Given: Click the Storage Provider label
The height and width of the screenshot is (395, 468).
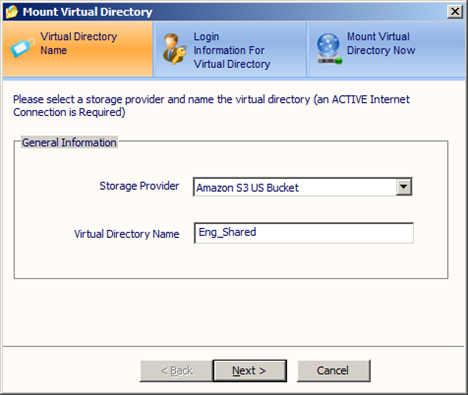Looking at the screenshot, I should pyautogui.click(x=139, y=186).
